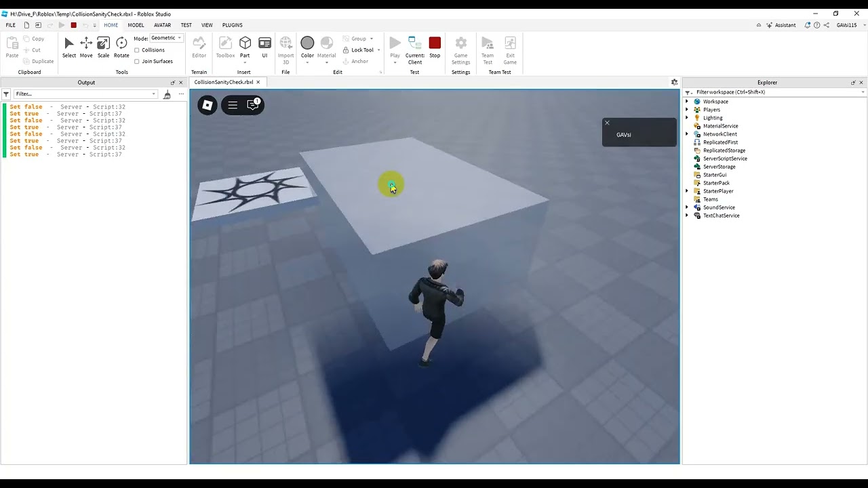Screen dimensions: 868x488
Task: Open the in-game hamburger menu
Action: pos(233,105)
